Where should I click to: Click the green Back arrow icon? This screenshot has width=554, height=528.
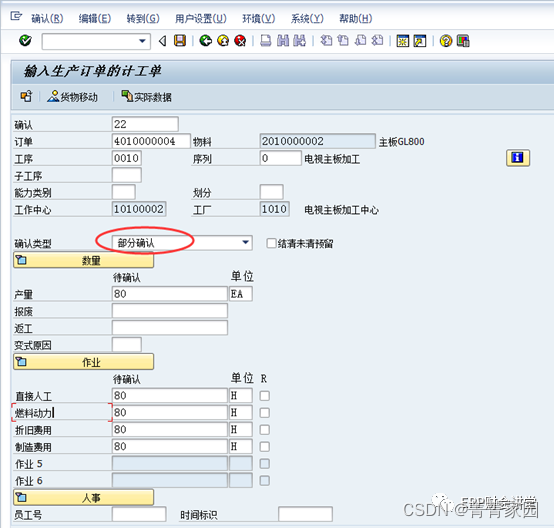tap(206, 41)
